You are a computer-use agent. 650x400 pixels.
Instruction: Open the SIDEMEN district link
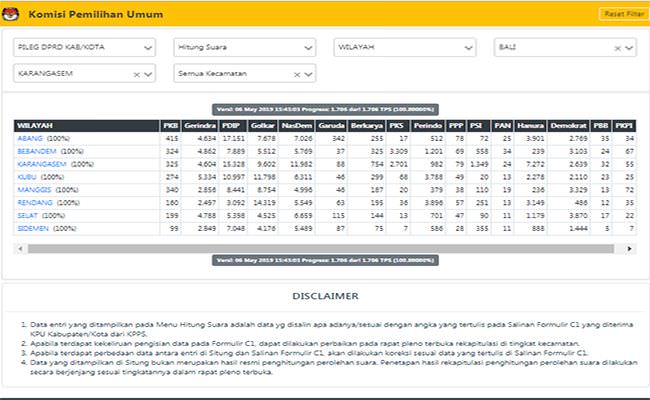[x=33, y=228]
